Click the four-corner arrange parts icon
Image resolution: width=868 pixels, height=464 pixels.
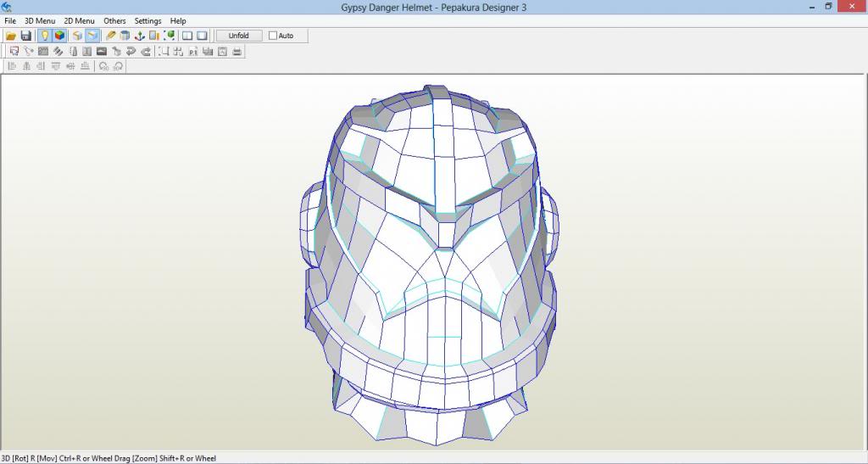(x=178, y=52)
